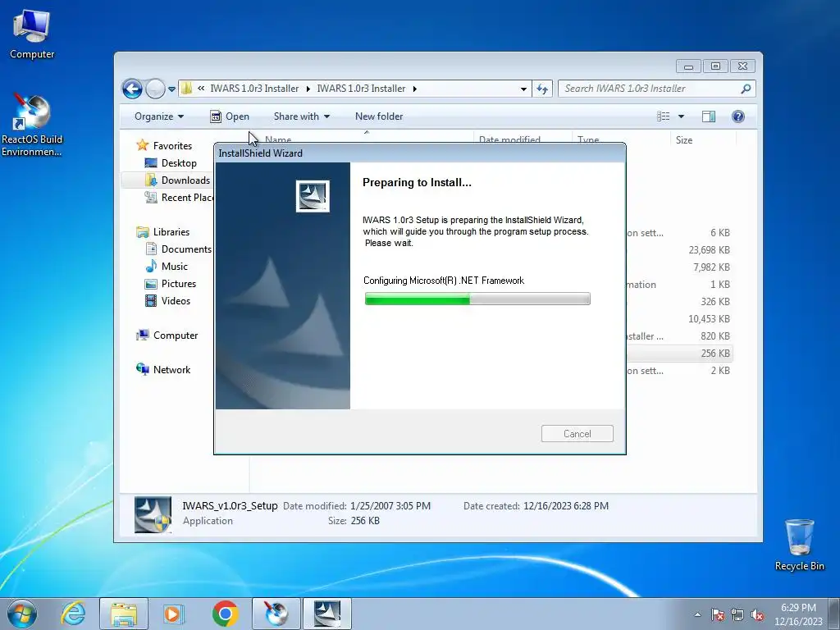Open Windows Explorer taskbar icon

tap(123, 614)
